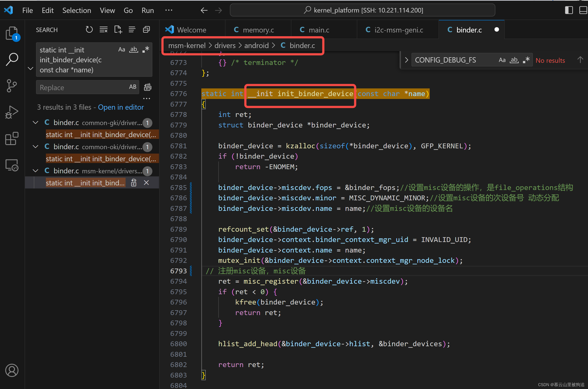
Task: Click Collapse All in search panel
Action: tap(146, 30)
